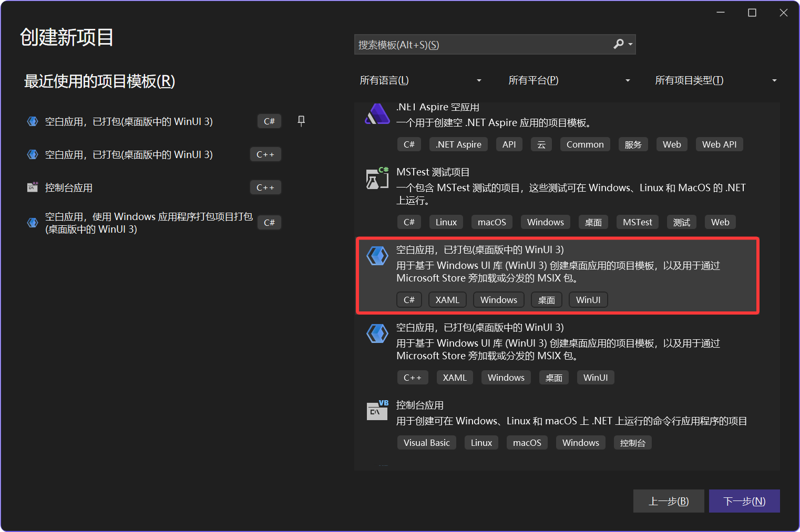The width and height of the screenshot is (800, 532).
Task: Select recent 控制台应用 C++ template
Action: coord(155,187)
